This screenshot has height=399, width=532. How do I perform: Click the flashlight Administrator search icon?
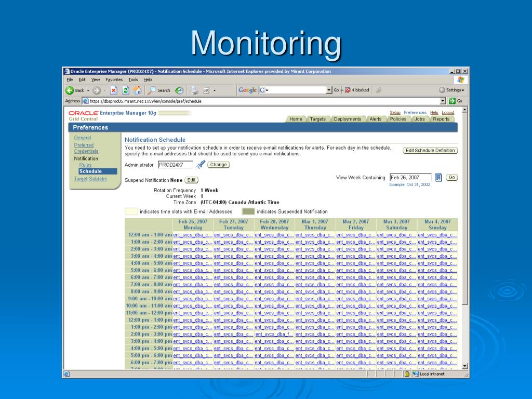click(x=201, y=164)
